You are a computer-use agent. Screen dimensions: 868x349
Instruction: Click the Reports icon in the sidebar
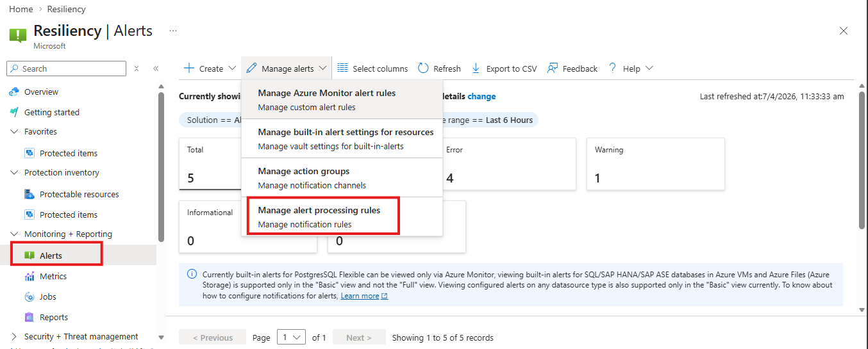(29, 317)
